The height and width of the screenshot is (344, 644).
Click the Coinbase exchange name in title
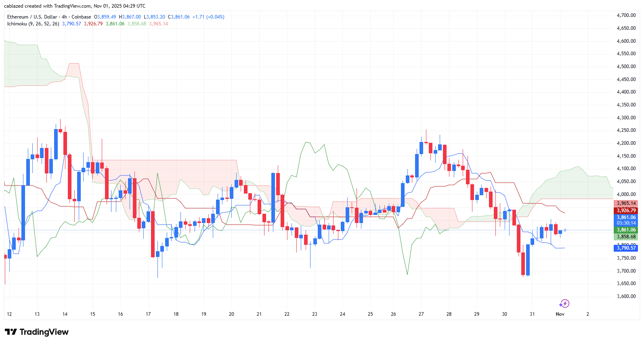81,17
